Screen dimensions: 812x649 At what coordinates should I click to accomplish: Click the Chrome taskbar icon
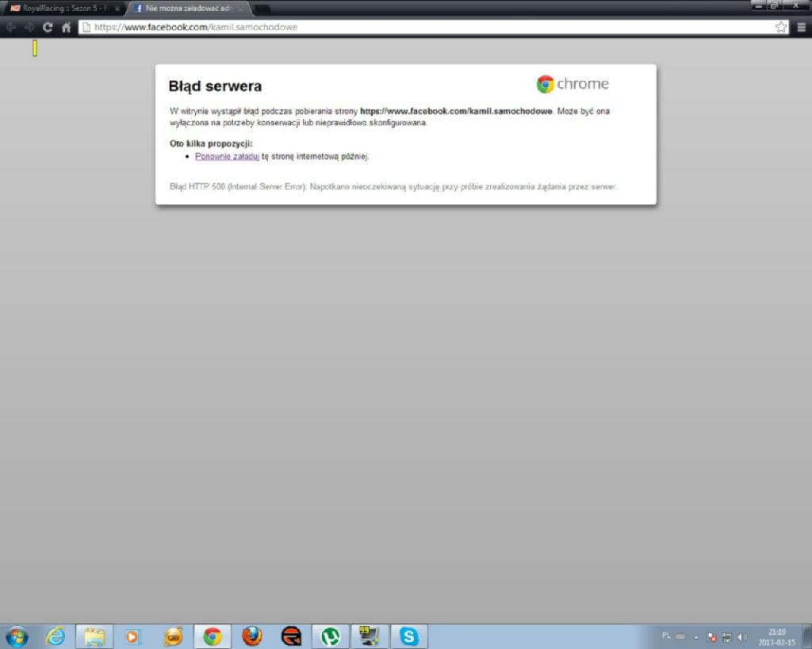click(213, 636)
